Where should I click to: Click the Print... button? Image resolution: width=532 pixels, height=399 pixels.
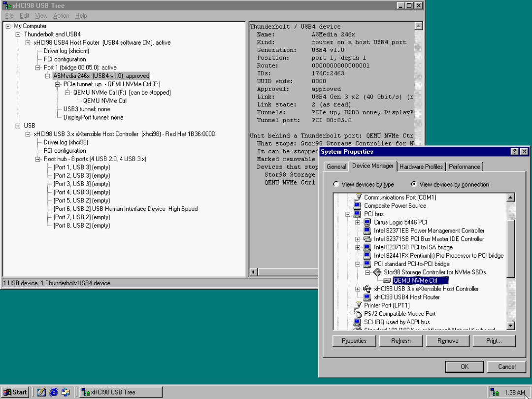pyautogui.click(x=494, y=341)
